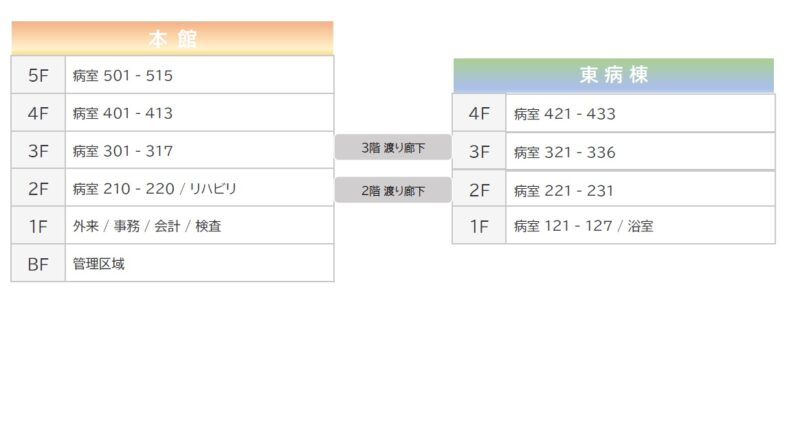
Task: Click the 本館 building header
Action: tap(172, 39)
